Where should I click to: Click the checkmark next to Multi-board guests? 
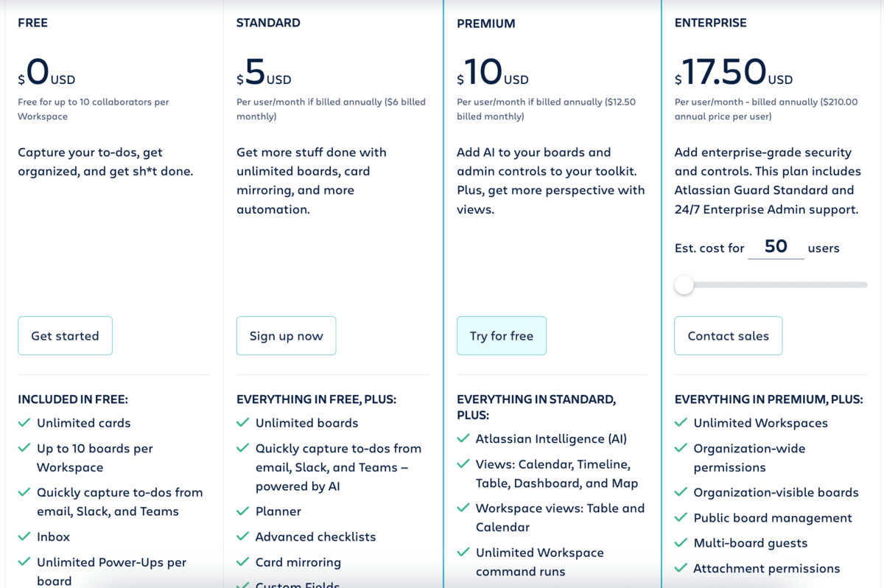coord(681,543)
